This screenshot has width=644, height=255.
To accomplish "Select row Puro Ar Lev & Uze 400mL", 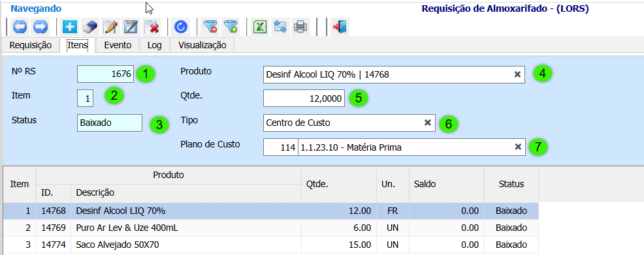I will (x=270, y=228).
